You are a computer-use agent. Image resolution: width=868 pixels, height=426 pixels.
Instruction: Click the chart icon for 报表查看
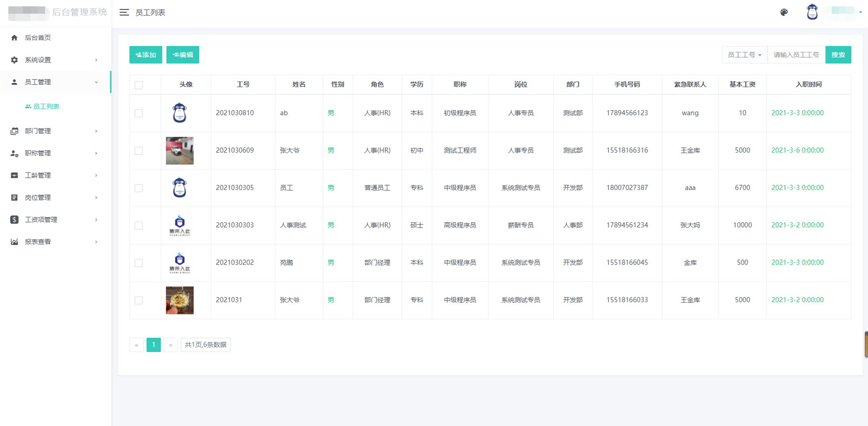click(x=14, y=242)
